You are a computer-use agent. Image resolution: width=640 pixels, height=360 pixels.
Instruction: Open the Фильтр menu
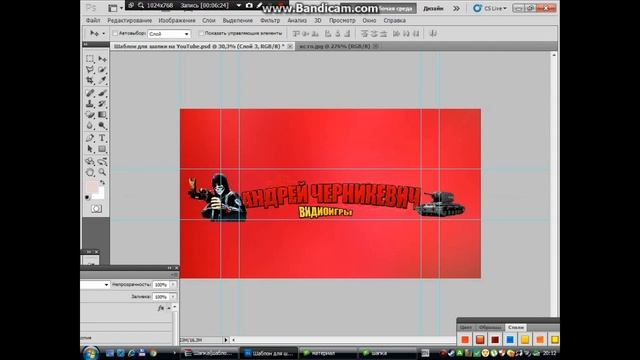coord(270,20)
